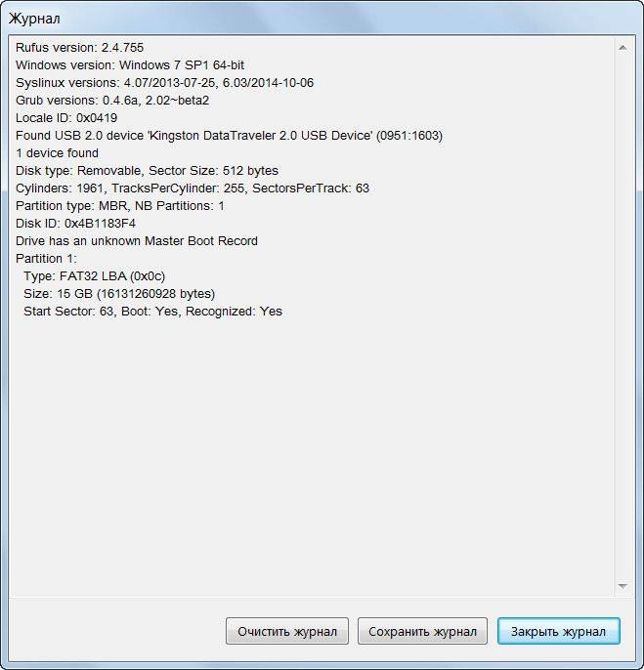The height and width of the screenshot is (670, 644).
Task: Click the Windows version log line
Action: point(130,64)
